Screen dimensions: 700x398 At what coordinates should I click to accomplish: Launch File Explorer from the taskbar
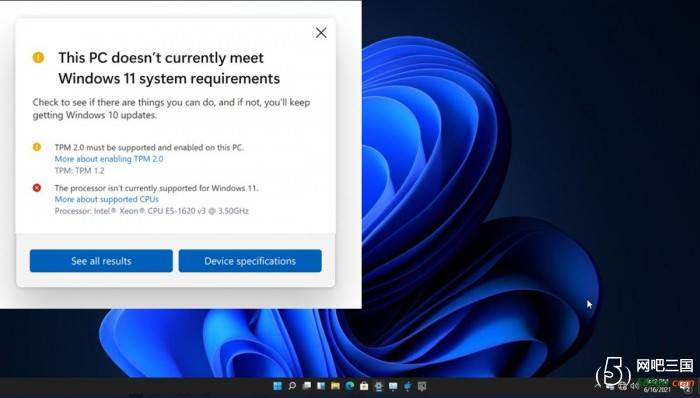[x=335, y=386]
